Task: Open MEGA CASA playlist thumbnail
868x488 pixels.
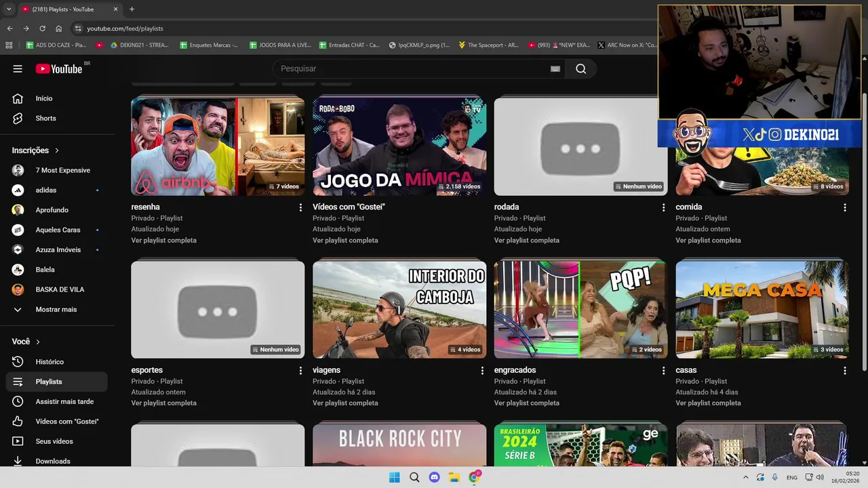Action: (762, 310)
